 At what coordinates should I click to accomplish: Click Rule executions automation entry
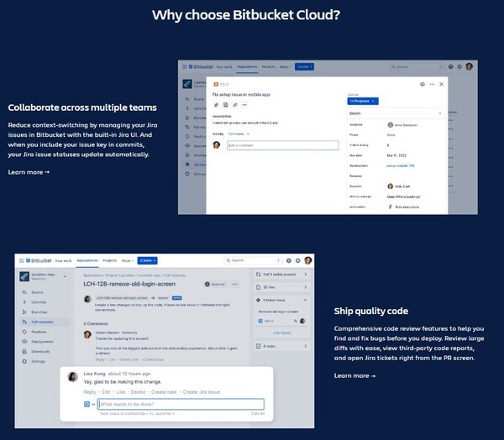[x=404, y=207]
